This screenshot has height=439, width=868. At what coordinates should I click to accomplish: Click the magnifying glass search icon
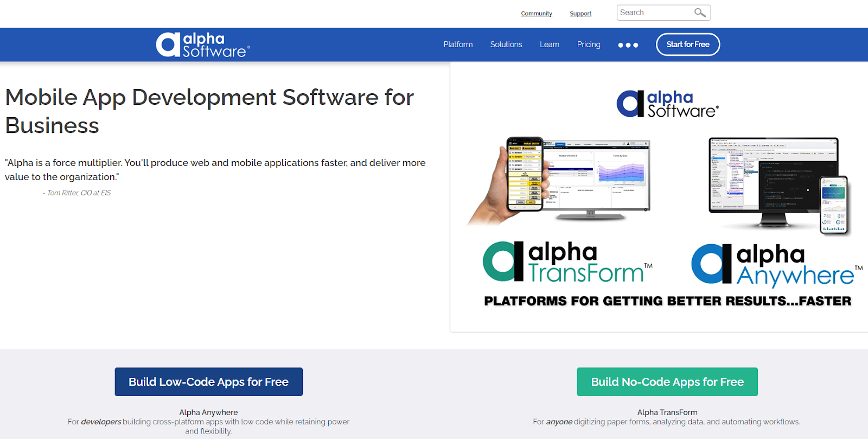700,12
